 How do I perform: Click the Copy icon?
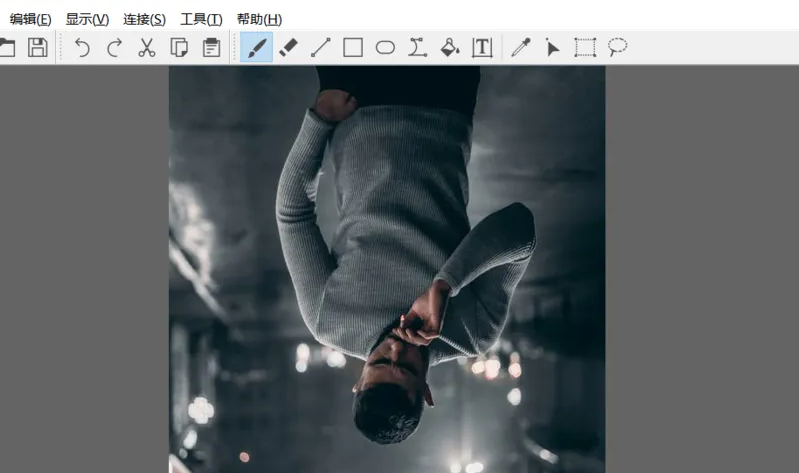coord(180,47)
